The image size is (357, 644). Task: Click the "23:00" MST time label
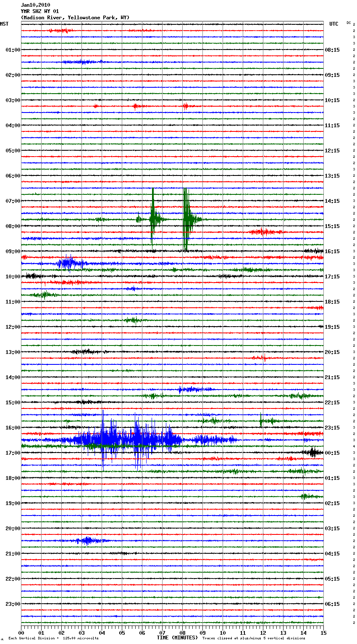point(13,604)
